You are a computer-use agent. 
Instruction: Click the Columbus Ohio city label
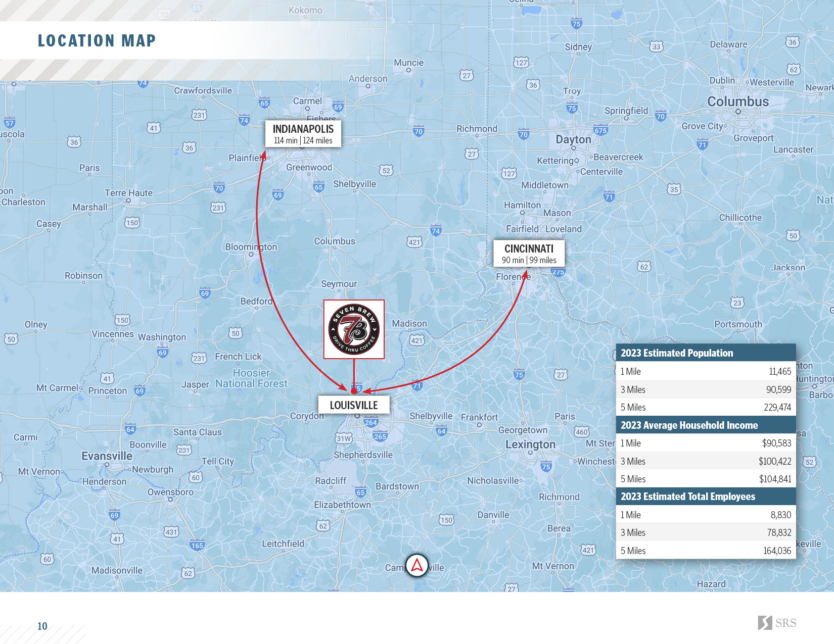point(738,102)
